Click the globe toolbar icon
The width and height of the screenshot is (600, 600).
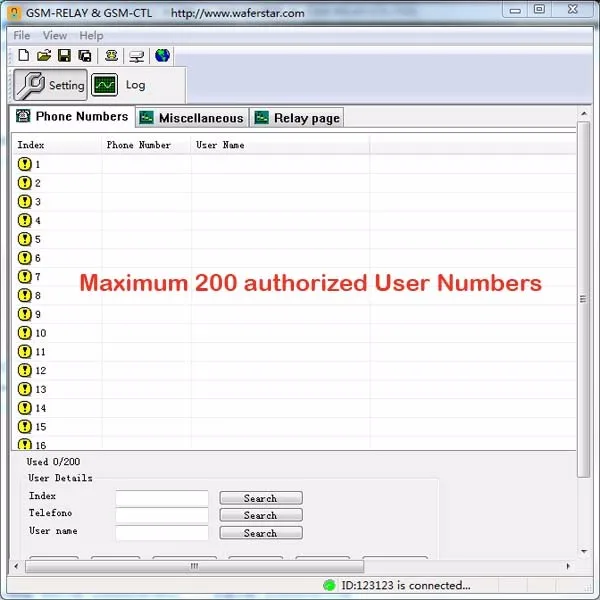163,55
